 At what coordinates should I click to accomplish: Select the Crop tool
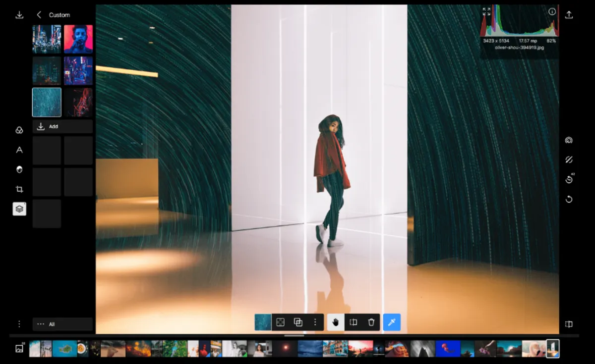(19, 189)
